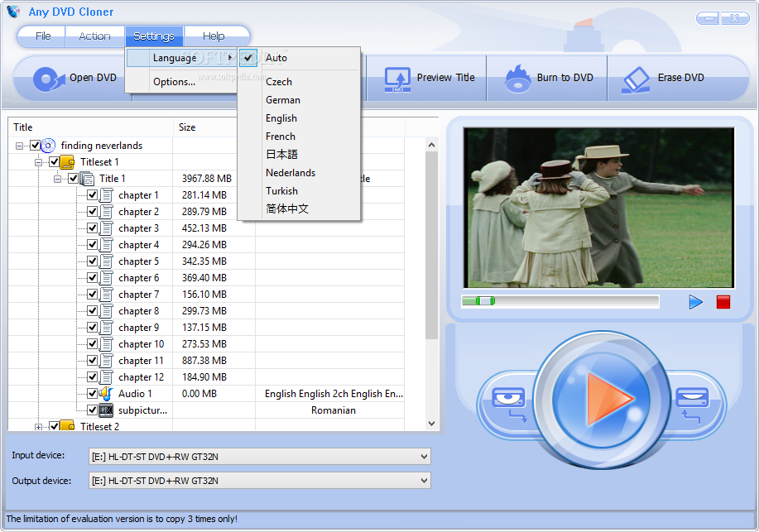Select the chapter 11 row label
Screen dimensions: 759x532
point(141,361)
